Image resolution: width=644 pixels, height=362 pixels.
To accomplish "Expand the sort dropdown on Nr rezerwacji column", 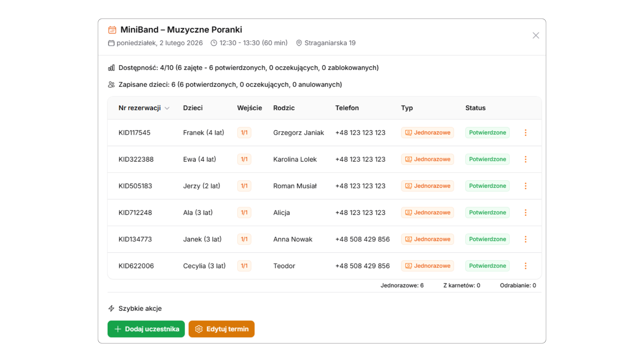I will coord(167,108).
